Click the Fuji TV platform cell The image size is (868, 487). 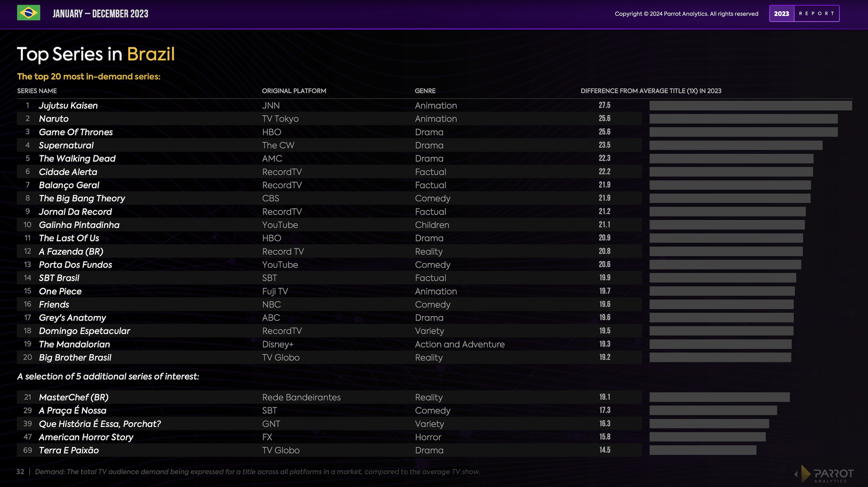click(x=275, y=291)
